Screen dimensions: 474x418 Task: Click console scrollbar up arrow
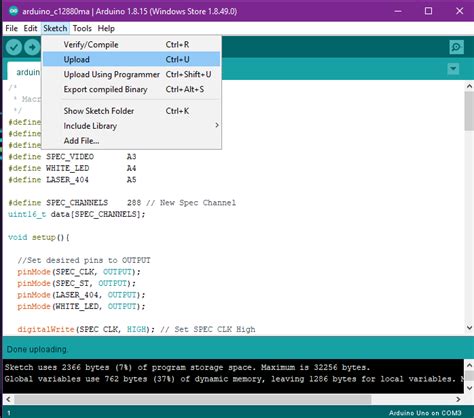click(x=469, y=365)
